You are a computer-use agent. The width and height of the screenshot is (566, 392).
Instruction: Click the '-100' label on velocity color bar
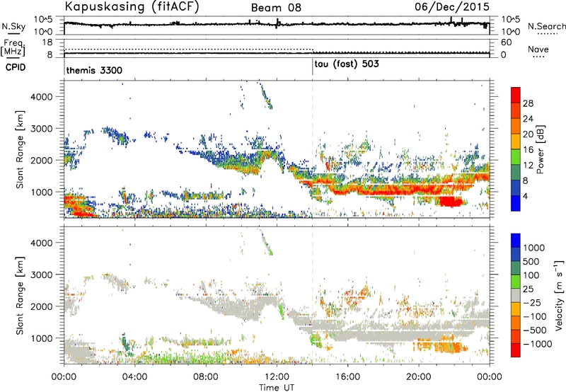coord(535,316)
